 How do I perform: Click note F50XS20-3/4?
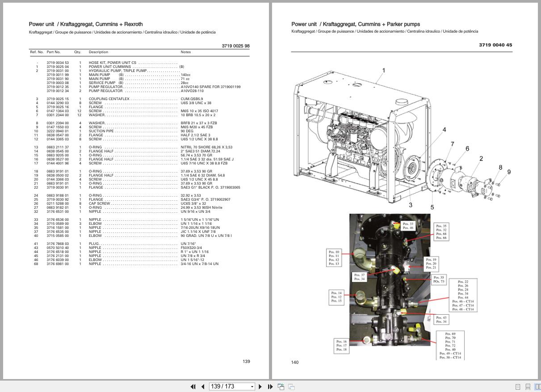coord(191,248)
